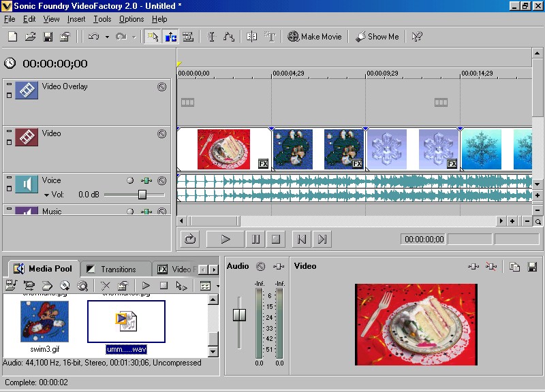Copy the video preview snapshot to clipboard
The height and width of the screenshot is (392, 545).
[514, 267]
